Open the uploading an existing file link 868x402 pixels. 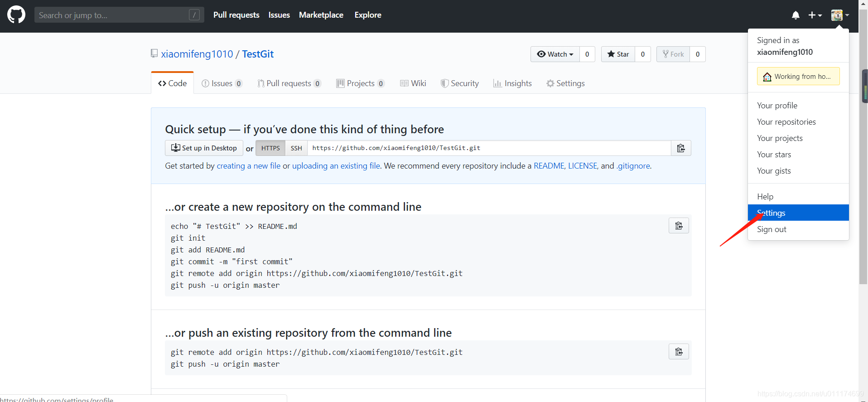click(336, 166)
